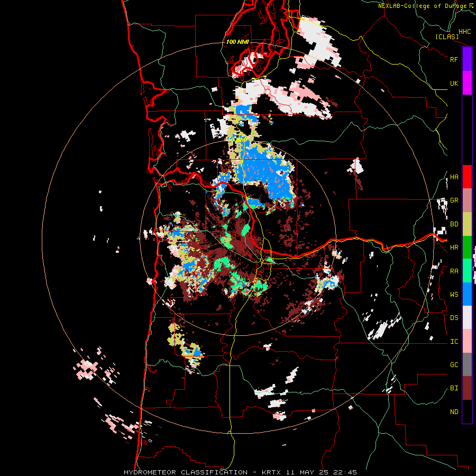Click the HR legend label
This screenshot has height=476, width=476.
click(454, 248)
